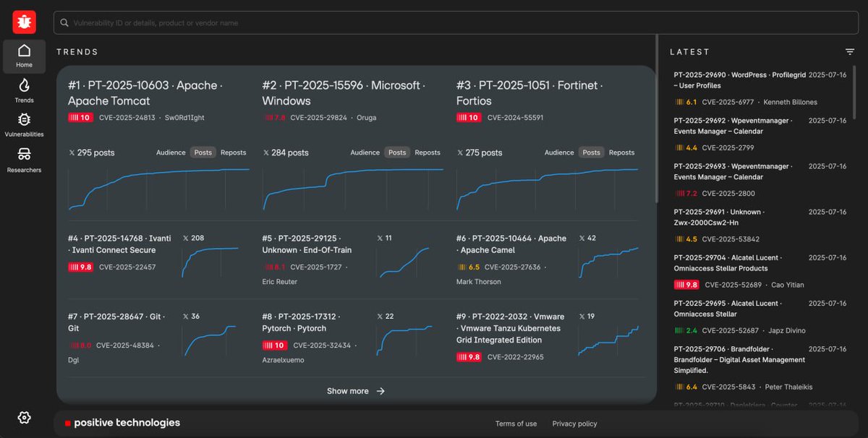Screen dimensions: 868x438
Task: Select Audience tab for Apache Tomcat chart
Action: tap(171, 153)
